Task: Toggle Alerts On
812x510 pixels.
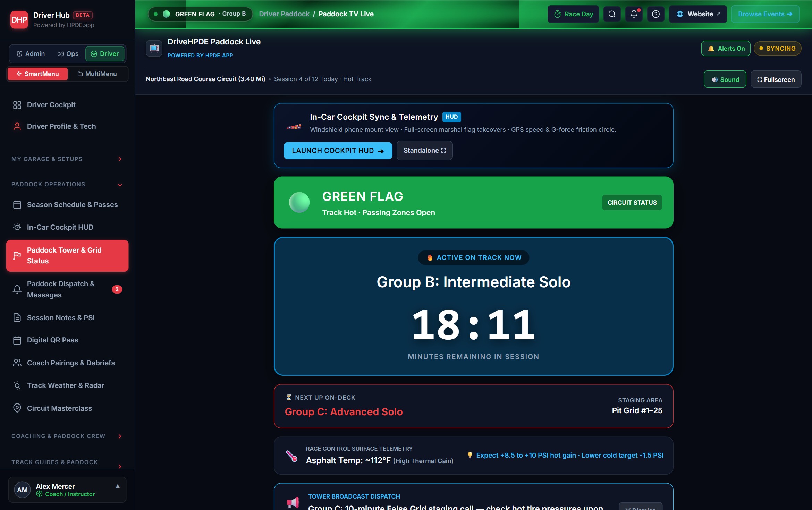Action: point(726,49)
